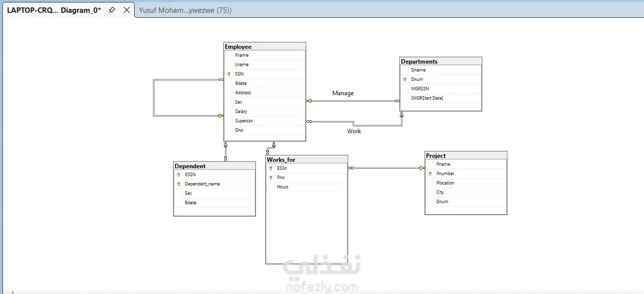Select the SSN column row
The width and height of the screenshot is (644, 294).
(265, 74)
